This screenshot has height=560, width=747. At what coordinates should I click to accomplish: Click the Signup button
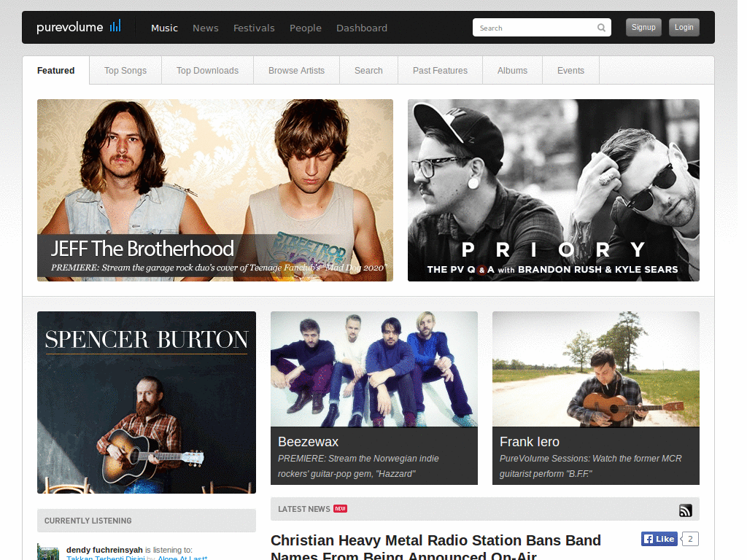tap(643, 27)
